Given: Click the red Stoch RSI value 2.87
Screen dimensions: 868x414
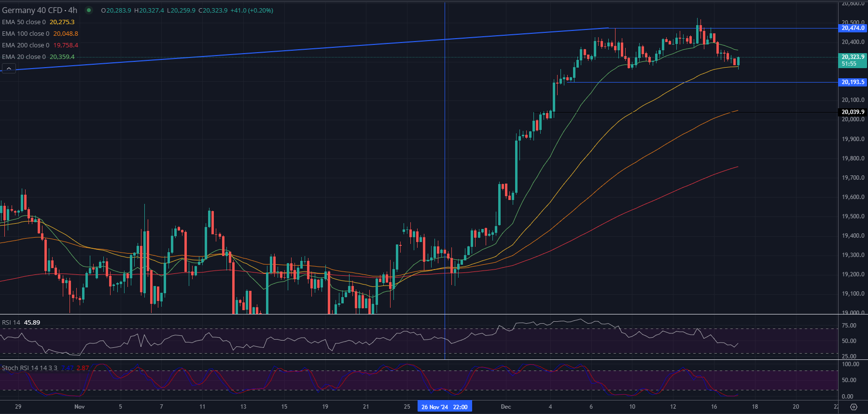Looking at the screenshot, I should (x=83, y=368).
